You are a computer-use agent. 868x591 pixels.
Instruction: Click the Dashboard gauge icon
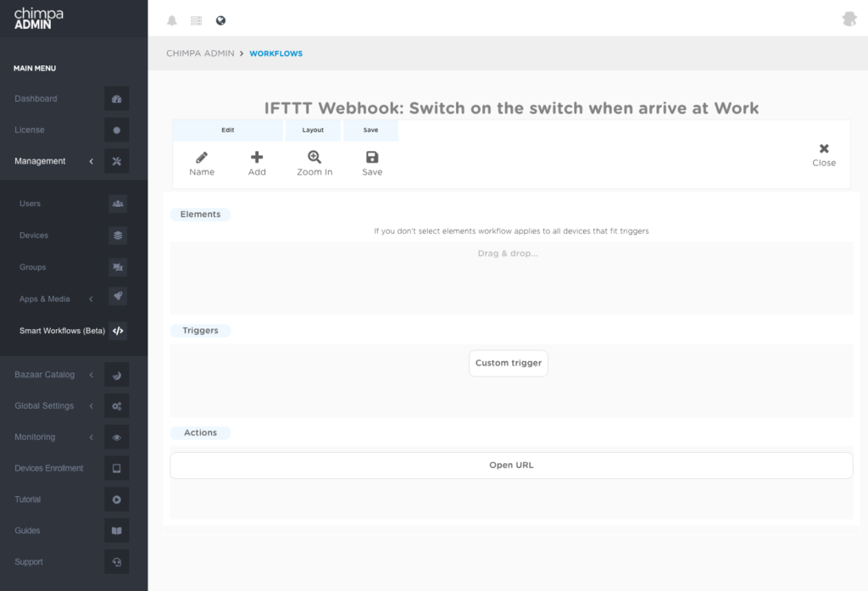(x=116, y=98)
